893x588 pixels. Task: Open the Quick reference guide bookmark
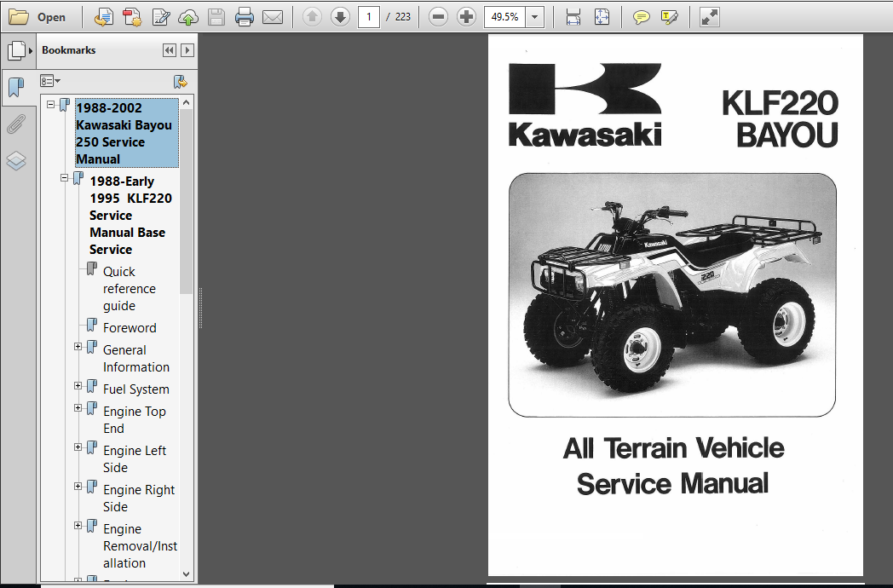point(130,289)
